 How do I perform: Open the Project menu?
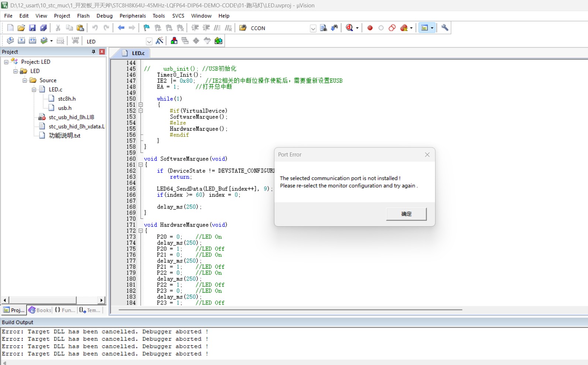pos(62,16)
